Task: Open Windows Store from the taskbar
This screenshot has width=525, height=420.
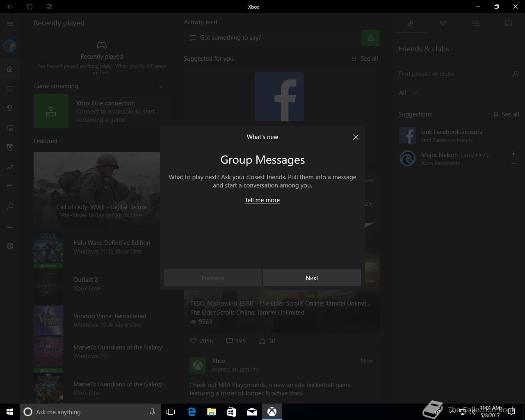Action: 232,412
